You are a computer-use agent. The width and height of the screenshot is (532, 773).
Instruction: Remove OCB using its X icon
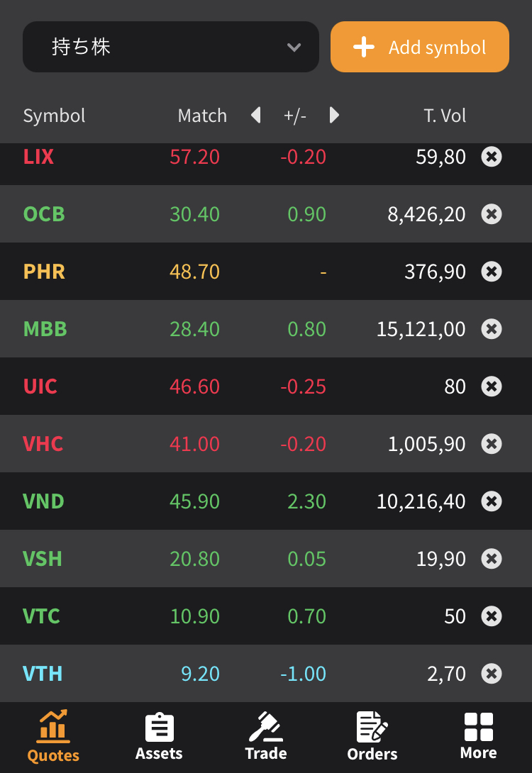click(x=492, y=214)
